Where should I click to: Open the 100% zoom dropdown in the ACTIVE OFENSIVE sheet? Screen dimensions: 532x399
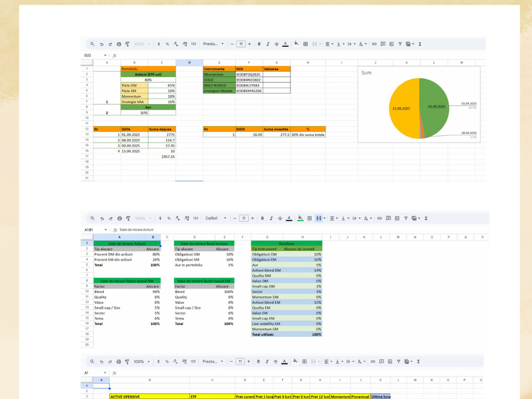pos(142,362)
